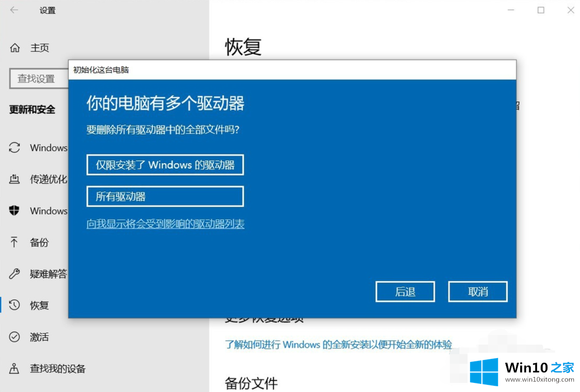Click the Backup upward arrow icon
This screenshot has height=392, width=580.
click(15, 242)
